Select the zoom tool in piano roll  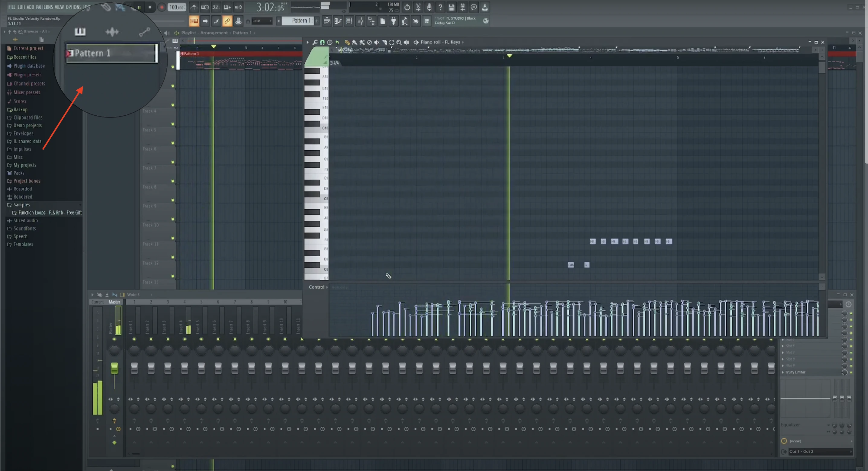click(x=399, y=43)
